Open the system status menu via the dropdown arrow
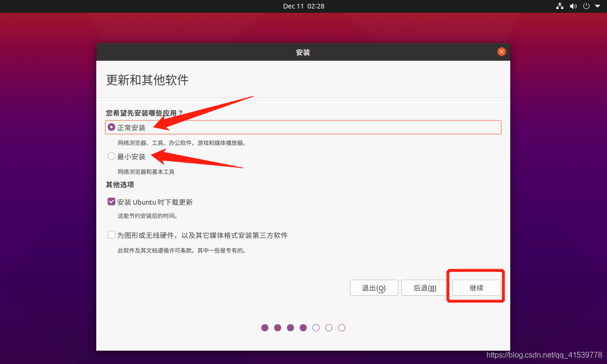 click(x=598, y=6)
